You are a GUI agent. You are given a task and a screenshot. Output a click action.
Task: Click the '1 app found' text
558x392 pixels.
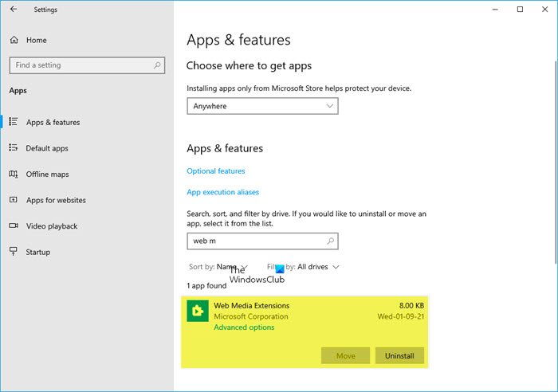tap(206, 286)
